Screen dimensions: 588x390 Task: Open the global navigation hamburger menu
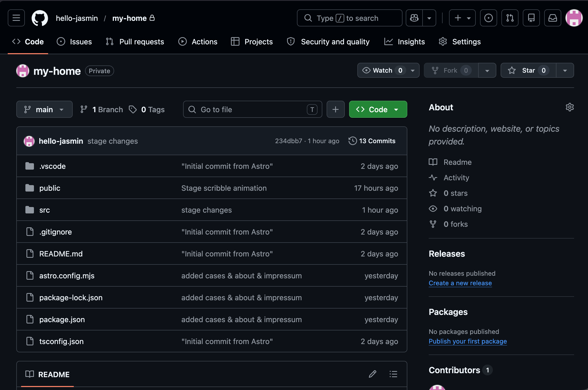click(x=16, y=18)
